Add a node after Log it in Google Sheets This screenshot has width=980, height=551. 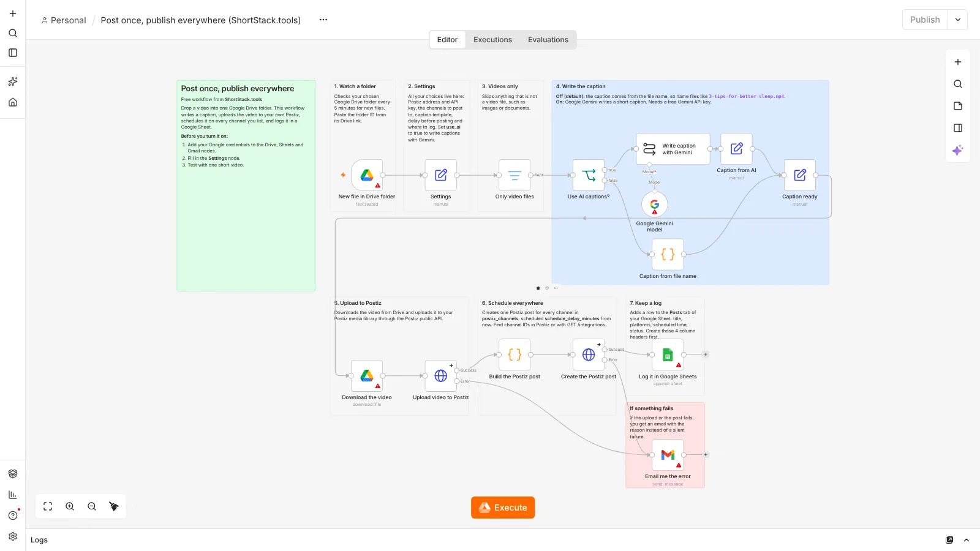[706, 354]
